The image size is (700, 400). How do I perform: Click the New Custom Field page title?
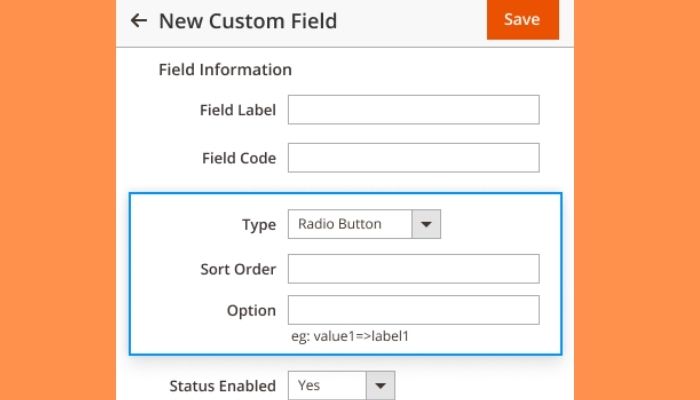coord(248,20)
